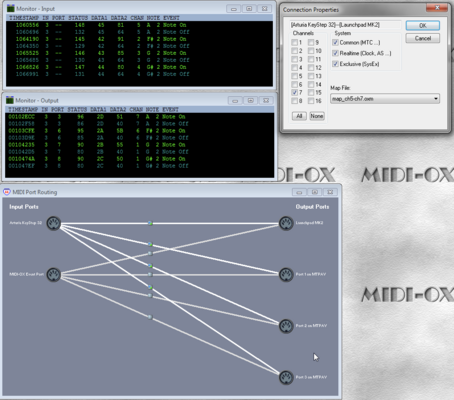Select the Event Port to Port 1 connection node
This screenshot has height=400, width=454.
150,275
